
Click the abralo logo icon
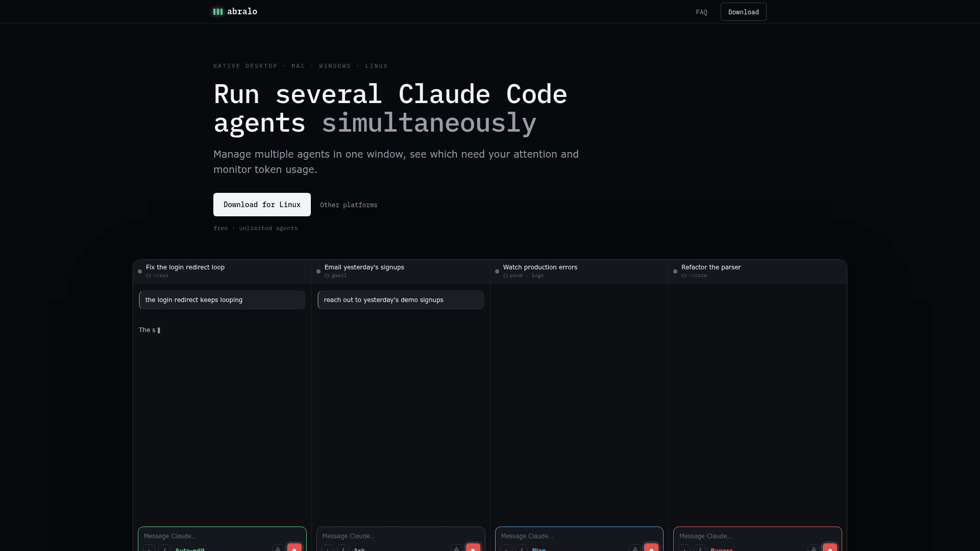coord(218,12)
